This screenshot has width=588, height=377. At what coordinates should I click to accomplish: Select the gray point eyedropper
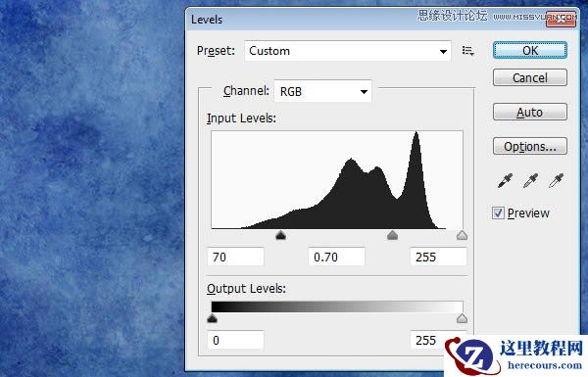tap(530, 181)
